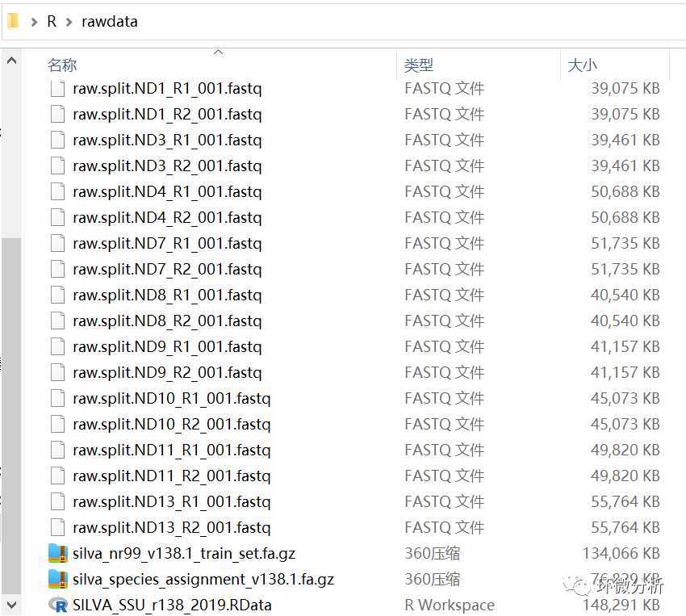Click silva_species_assignment_v138.1.fa.gz archive icon
Image resolution: width=686 pixels, height=616 pixels.
[58, 579]
